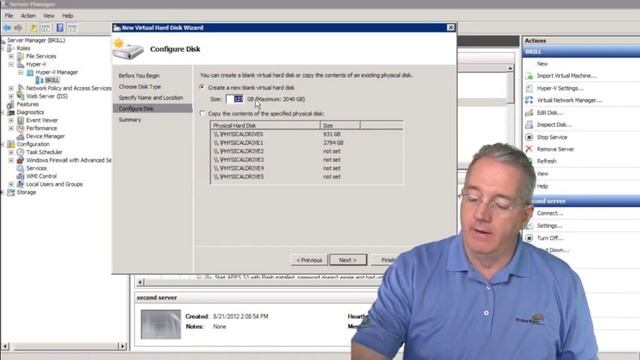
Task: Expand Windows Firewall with Advanced Security node
Action: point(11,160)
